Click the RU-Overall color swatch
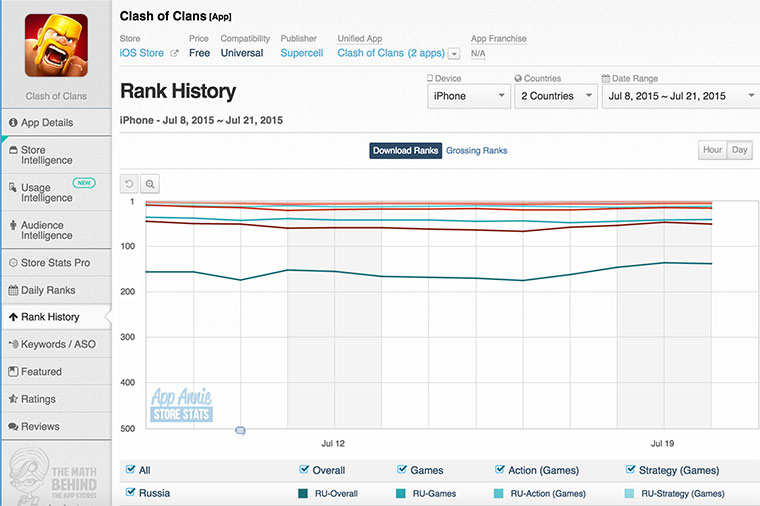 tap(303, 494)
